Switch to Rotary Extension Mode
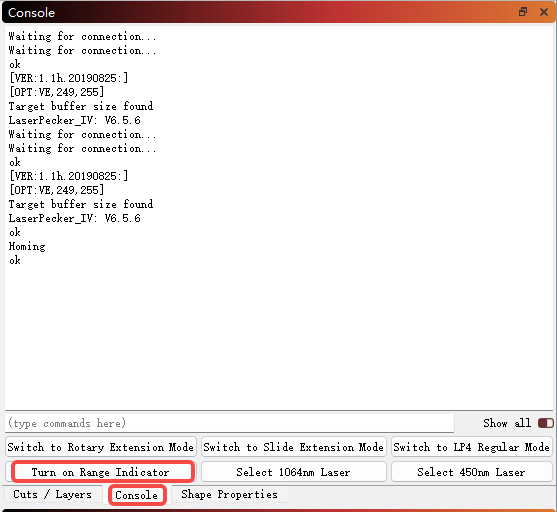 point(101,447)
